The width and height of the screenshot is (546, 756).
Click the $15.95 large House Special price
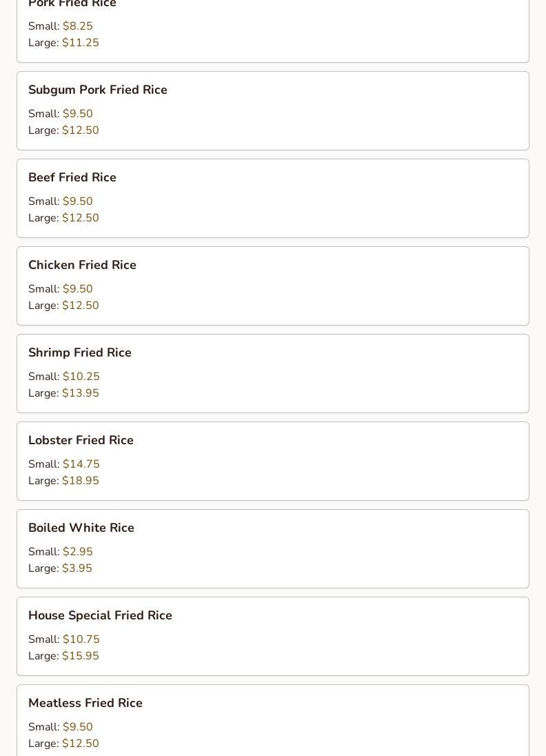tap(80, 656)
